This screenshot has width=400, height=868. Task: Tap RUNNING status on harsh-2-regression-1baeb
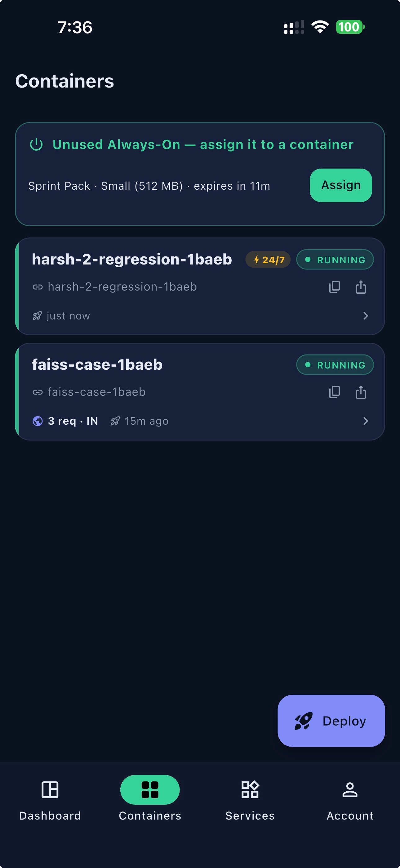tap(335, 260)
